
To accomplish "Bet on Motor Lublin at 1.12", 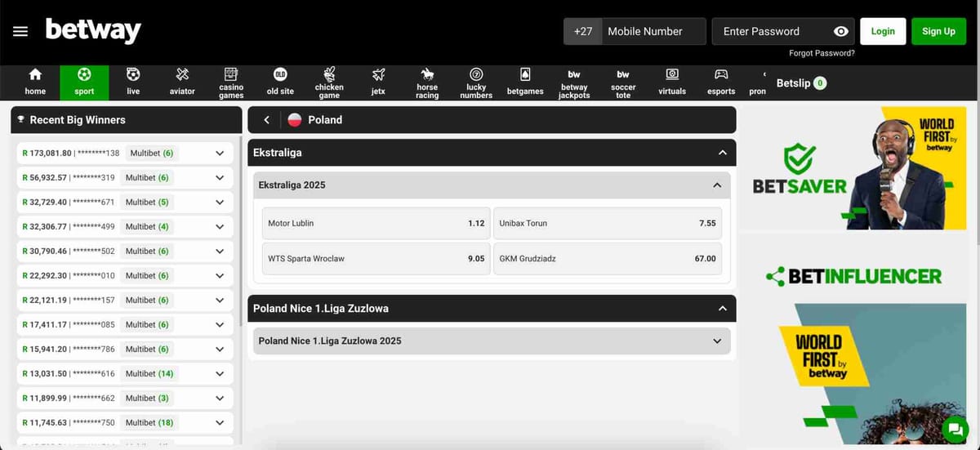I will (376, 223).
